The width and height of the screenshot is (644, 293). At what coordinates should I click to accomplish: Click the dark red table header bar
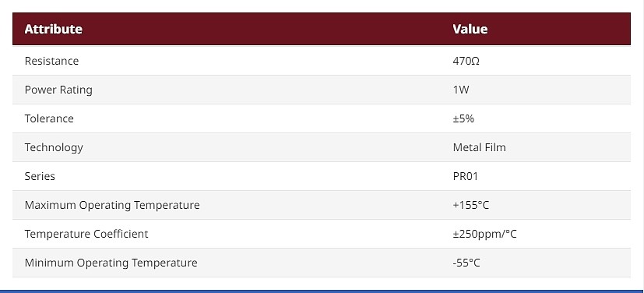(322, 29)
